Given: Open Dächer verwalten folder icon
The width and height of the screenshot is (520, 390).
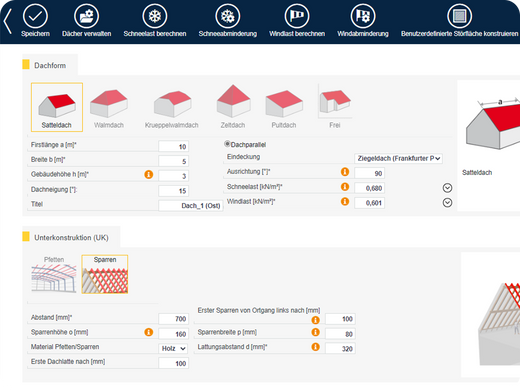Looking at the screenshot, I should (86, 16).
